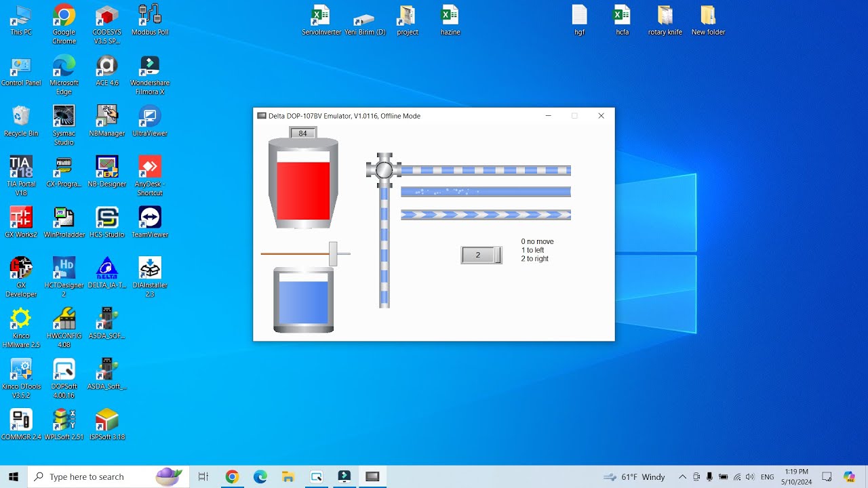Screen dimensions: 868x488
Task: Select the hcfa Excel file
Action: (x=622, y=20)
